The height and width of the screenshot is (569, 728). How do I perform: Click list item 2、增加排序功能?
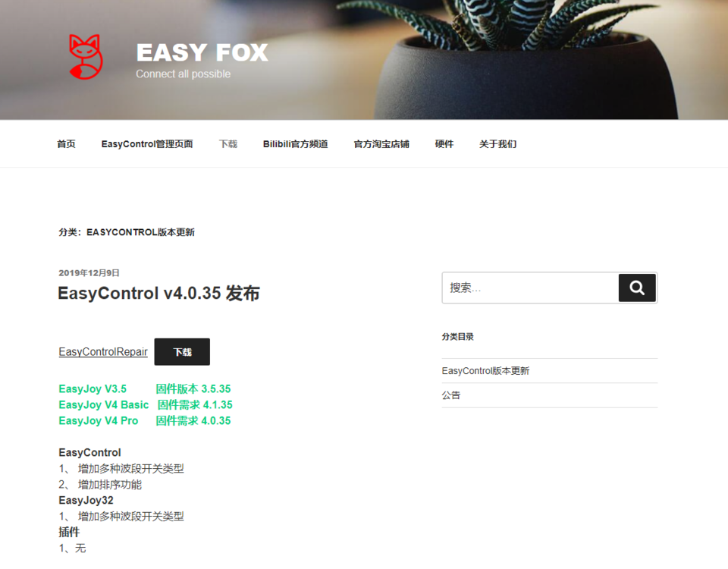click(100, 485)
